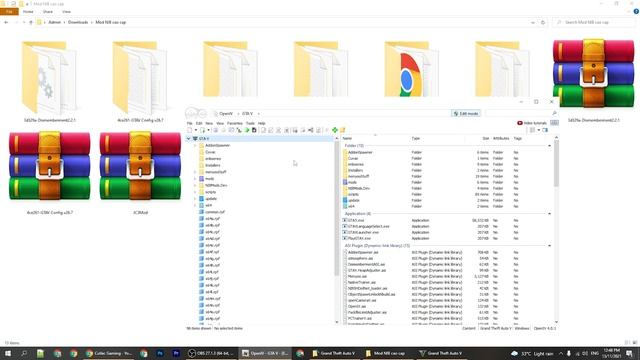
Task: Select x64a.rpf in the tree
Action: click(212, 219)
